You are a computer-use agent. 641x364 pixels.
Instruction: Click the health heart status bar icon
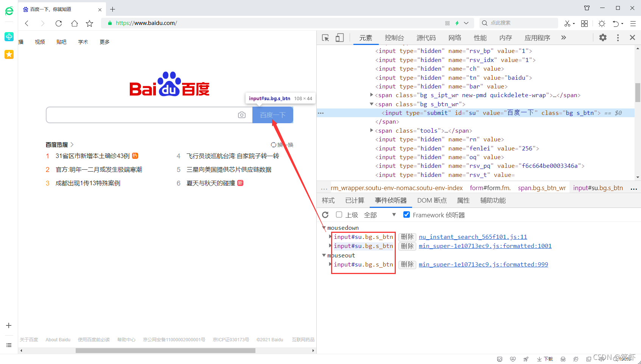point(513,359)
